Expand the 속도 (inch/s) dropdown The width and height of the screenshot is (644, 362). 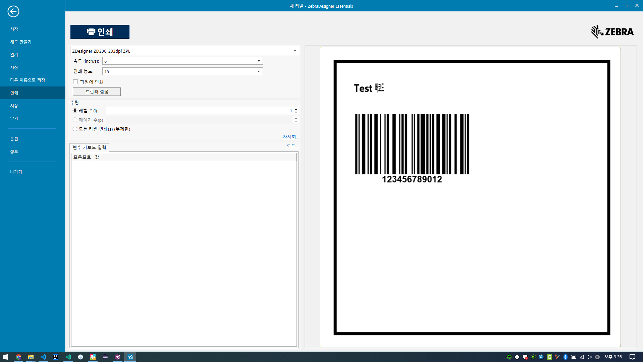(259, 61)
